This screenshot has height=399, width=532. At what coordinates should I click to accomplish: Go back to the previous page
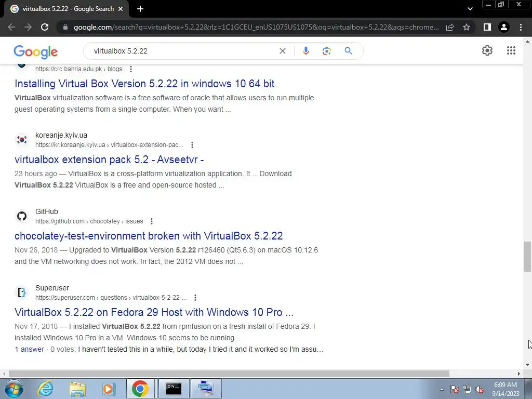click(x=11, y=27)
